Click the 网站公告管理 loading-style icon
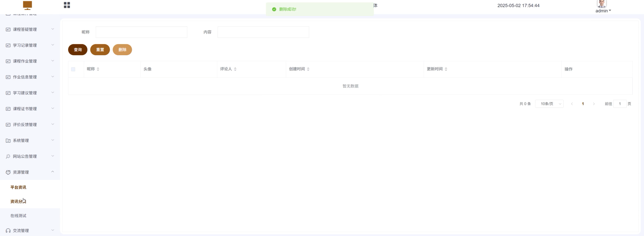 pos(8,156)
